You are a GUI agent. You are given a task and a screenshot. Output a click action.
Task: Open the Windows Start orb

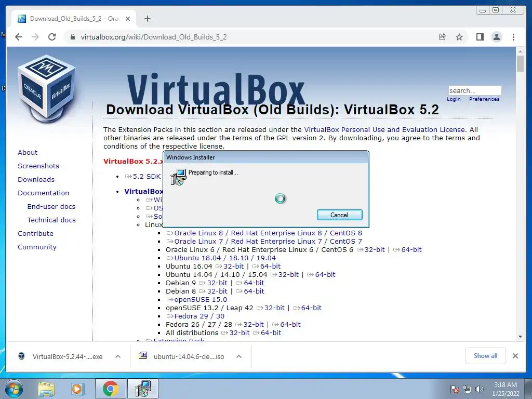pyautogui.click(x=13, y=389)
